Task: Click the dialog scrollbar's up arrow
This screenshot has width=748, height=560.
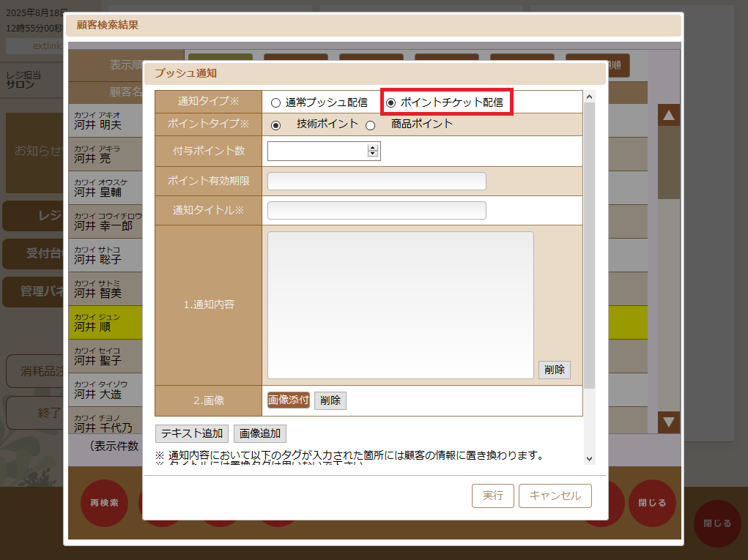Action: coord(590,97)
